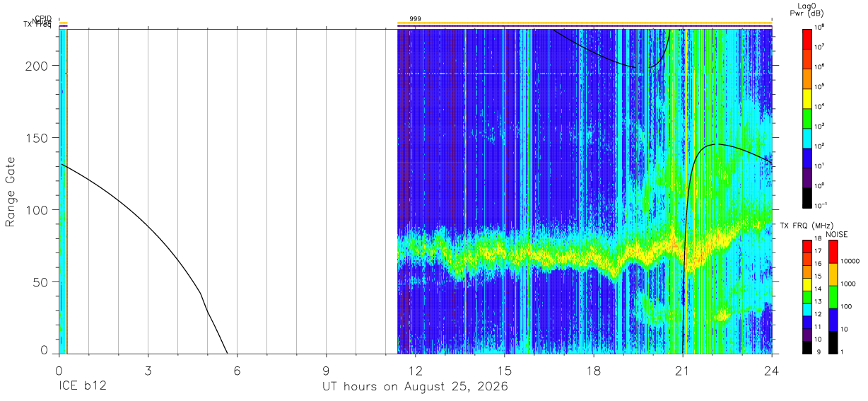This screenshot has height=401, width=868.
Task: Click the cyan 12 MHz TX frequency swatch
Action: pos(807,309)
